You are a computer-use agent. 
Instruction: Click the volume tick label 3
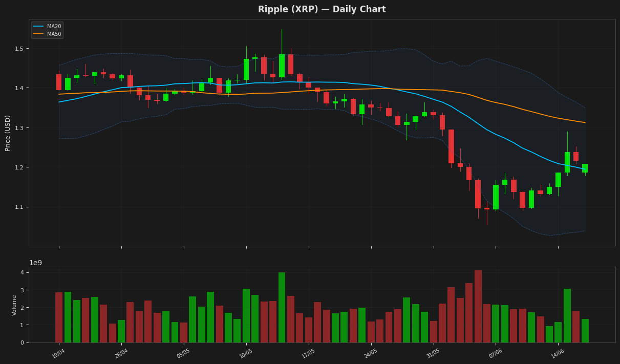23,290
